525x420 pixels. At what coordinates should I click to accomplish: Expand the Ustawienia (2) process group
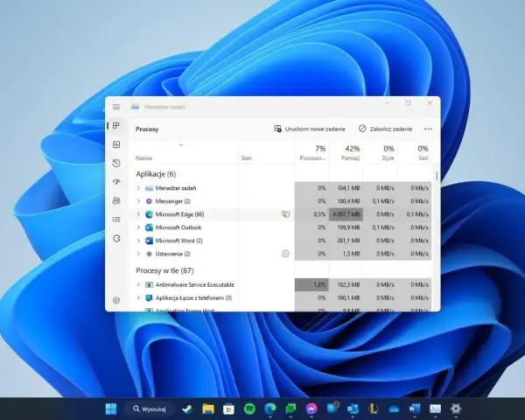click(x=138, y=254)
